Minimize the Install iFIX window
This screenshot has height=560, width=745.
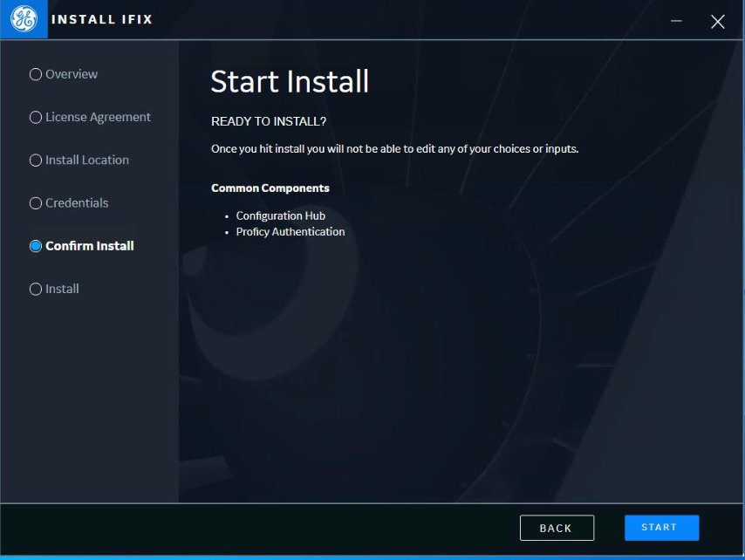pos(676,21)
